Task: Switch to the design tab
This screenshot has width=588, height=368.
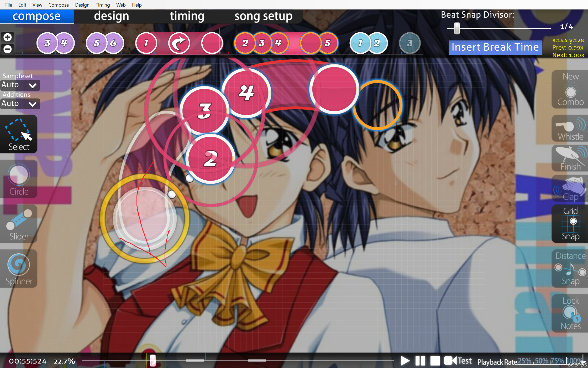Action: pos(111,16)
